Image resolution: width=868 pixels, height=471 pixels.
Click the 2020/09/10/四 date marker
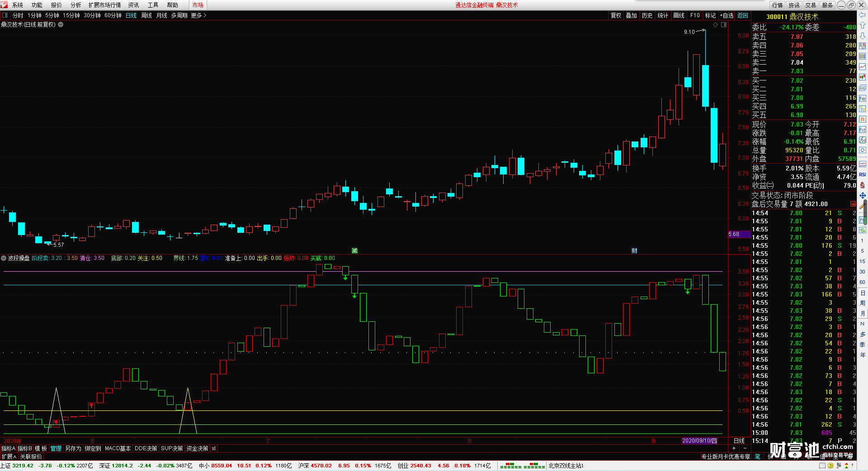point(699,441)
